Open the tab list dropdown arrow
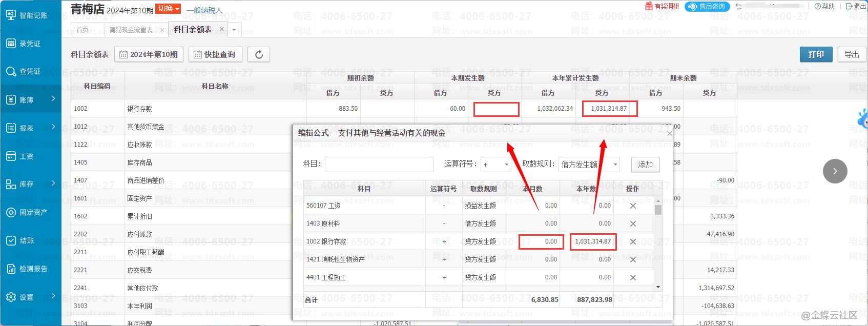The image size is (868, 326). pos(234,30)
